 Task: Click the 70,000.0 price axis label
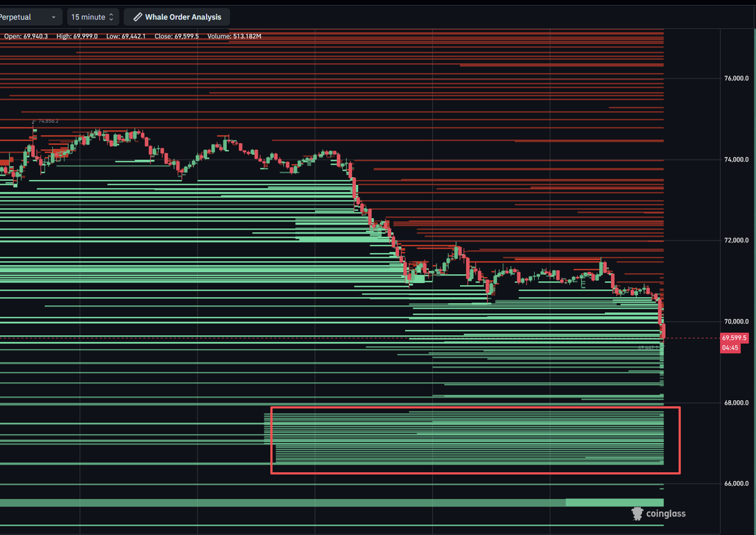pos(736,321)
